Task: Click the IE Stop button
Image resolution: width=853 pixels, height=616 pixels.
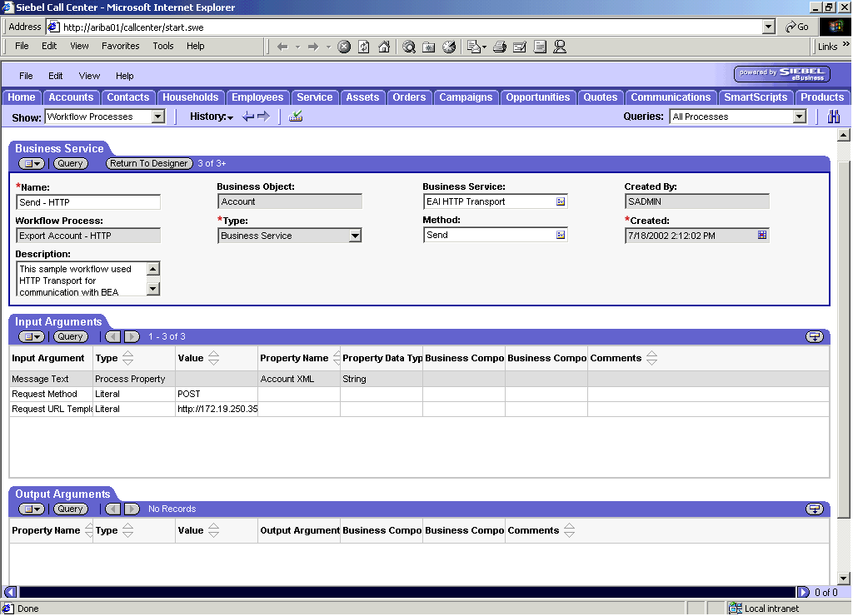Action: pos(344,47)
